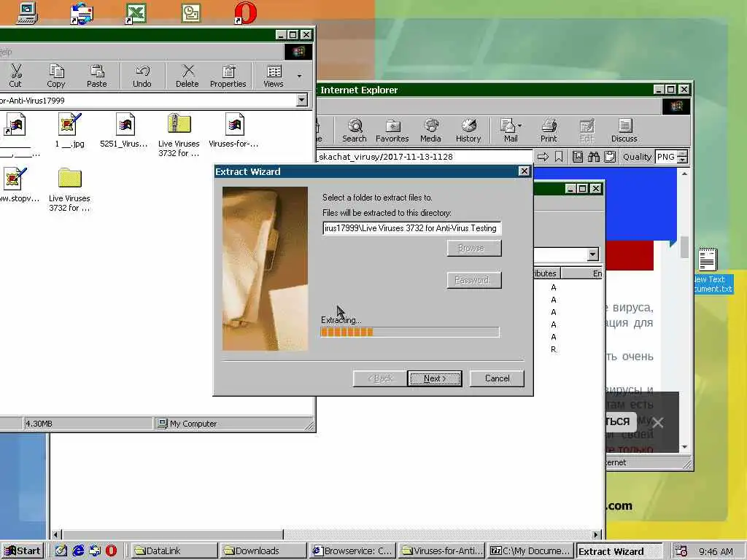The width and height of the screenshot is (747, 560).
Task: Click the Delete toolbar icon
Action: tap(187, 76)
